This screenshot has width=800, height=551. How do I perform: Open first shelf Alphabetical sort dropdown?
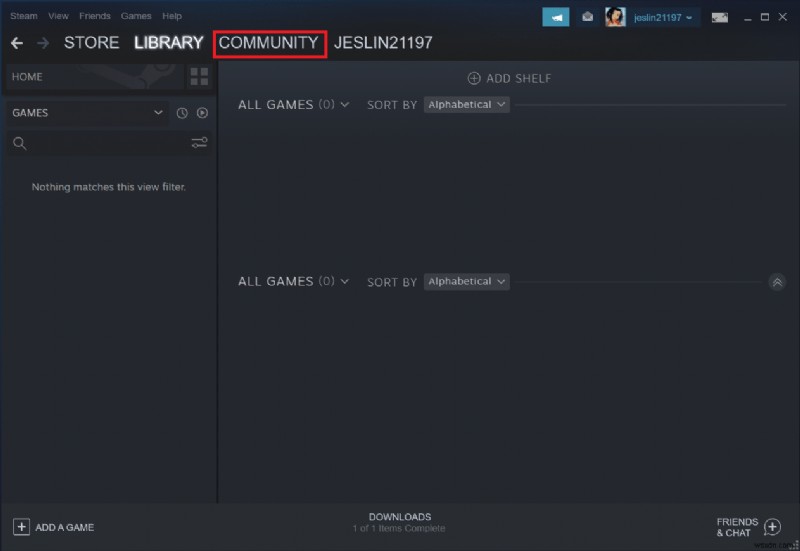[x=466, y=105]
